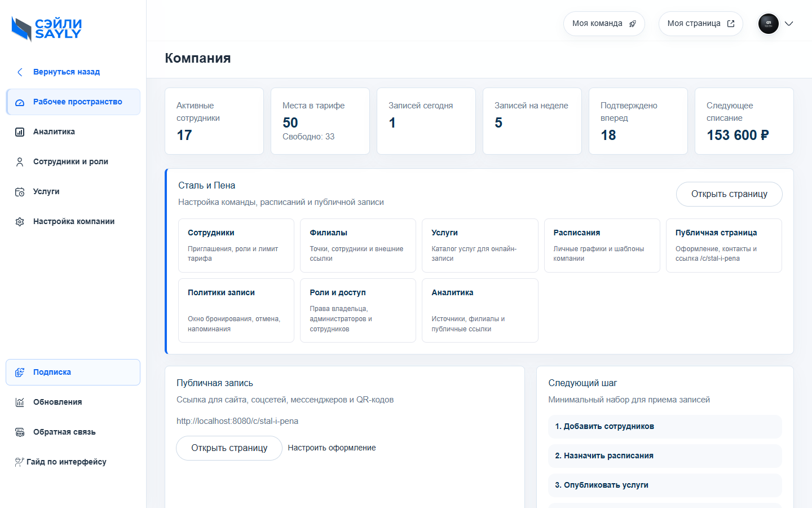The image size is (812, 508).
Task: Click the Следующее списание 153 600 ₽ card
Action: point(744,121)
